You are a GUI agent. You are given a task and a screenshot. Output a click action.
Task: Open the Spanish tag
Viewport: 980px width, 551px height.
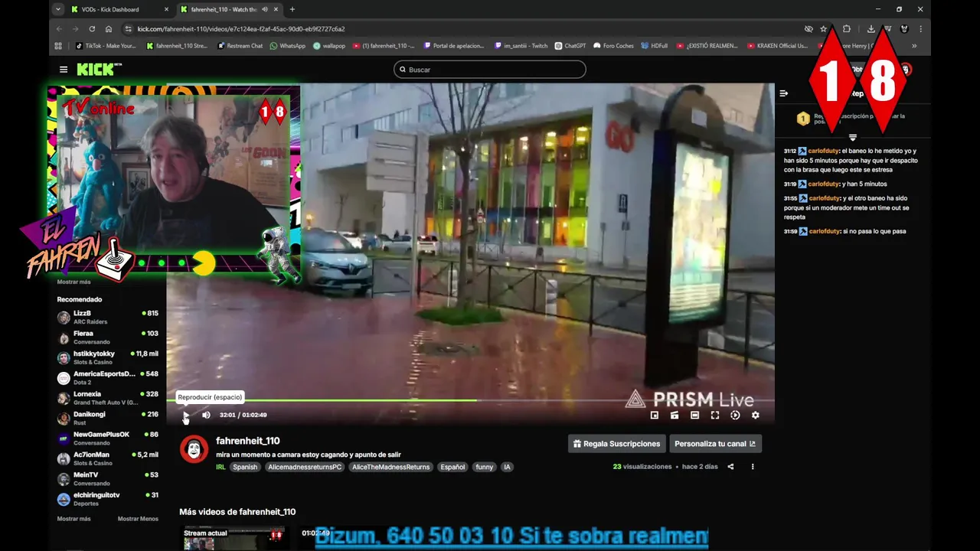point(245,467)
